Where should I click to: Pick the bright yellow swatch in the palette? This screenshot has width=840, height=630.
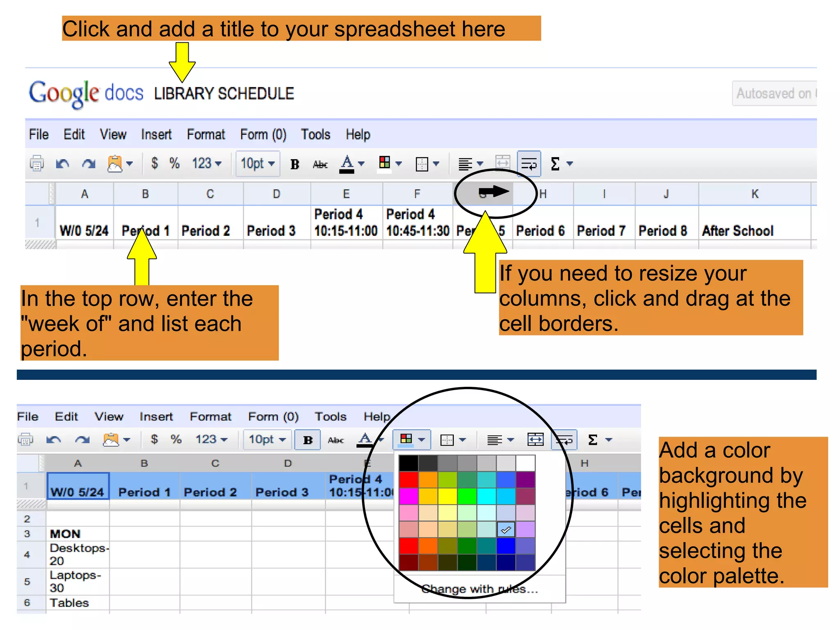447,496
